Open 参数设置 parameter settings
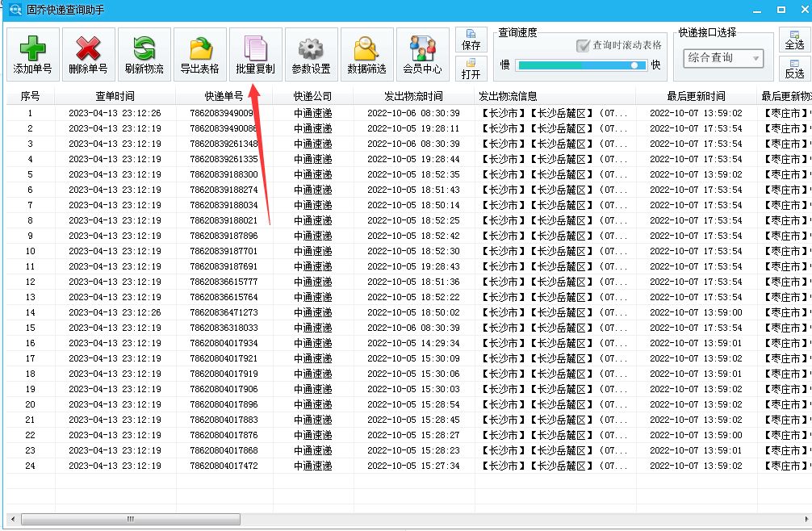Screen dimensions: 812x531 311,53
